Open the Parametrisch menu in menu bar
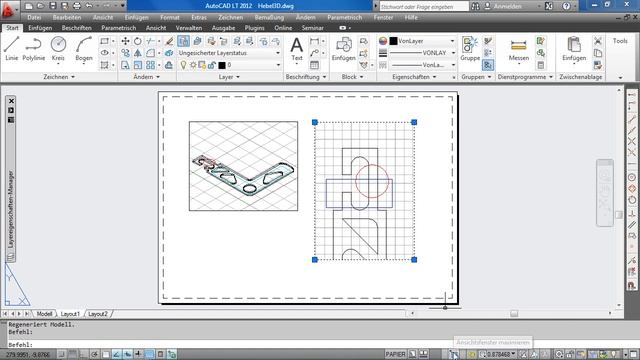This screenshot has width=640, height=360. pos(344,18)
